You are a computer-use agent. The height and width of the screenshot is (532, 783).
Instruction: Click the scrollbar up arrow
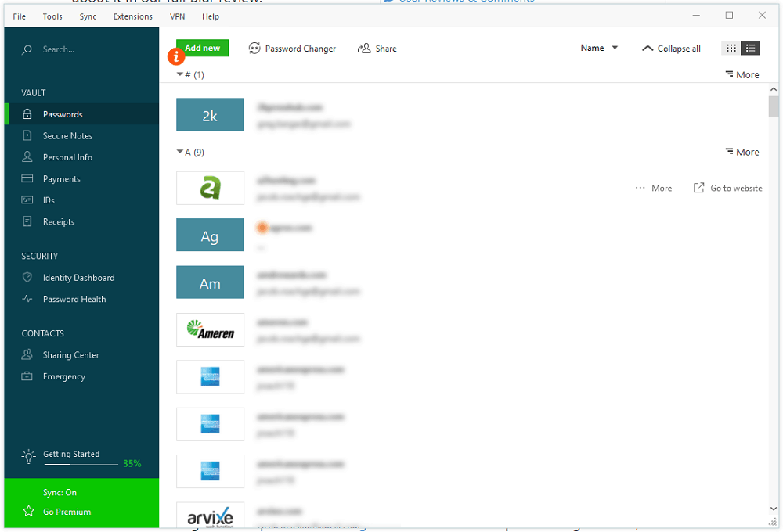[x=773, y=89]
